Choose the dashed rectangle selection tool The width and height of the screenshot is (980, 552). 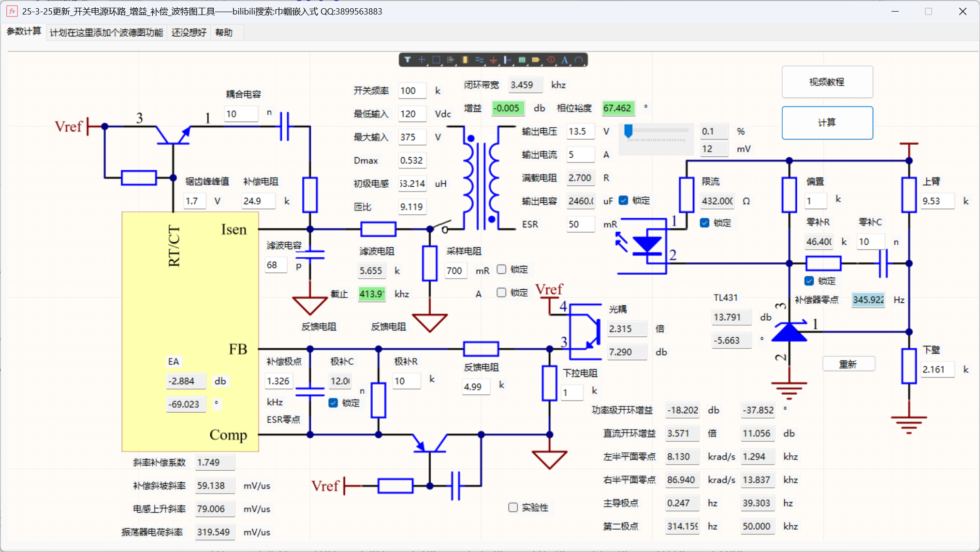436,60
